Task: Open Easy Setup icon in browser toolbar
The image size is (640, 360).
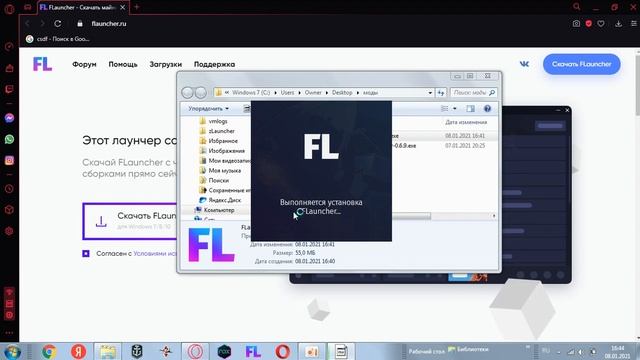Action: tap(633, 24)
